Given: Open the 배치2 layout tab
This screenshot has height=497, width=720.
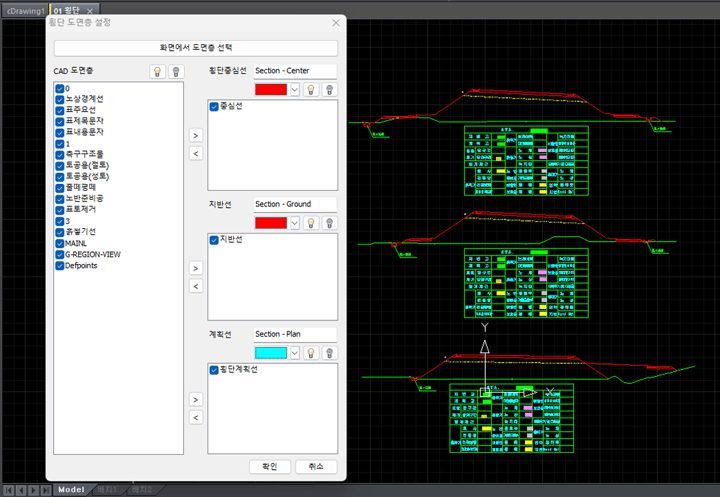Looking at the screenshot, I should click(x=142, y=490).
